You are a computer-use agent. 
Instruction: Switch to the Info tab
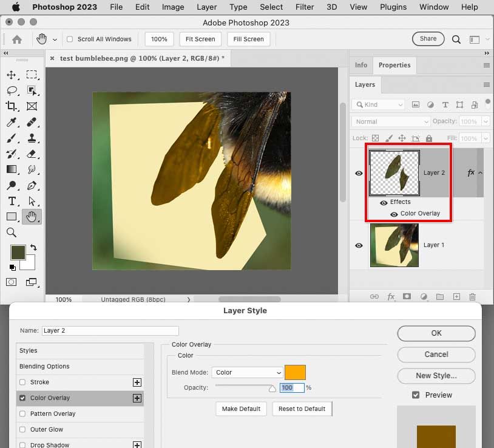[x=361, y=65]
